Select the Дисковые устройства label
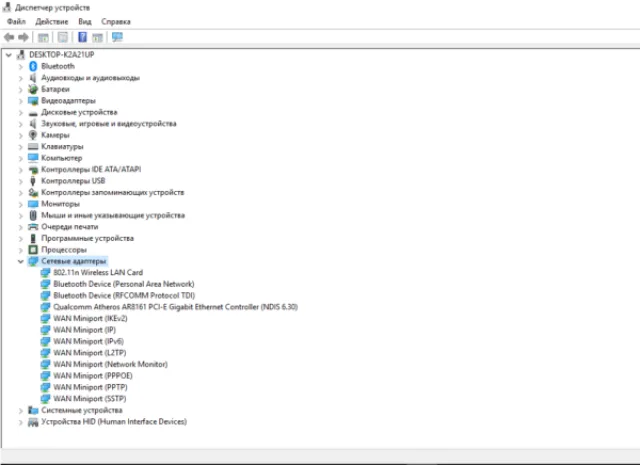The width and height of the screenshot is (640, 465). [79, 112]
